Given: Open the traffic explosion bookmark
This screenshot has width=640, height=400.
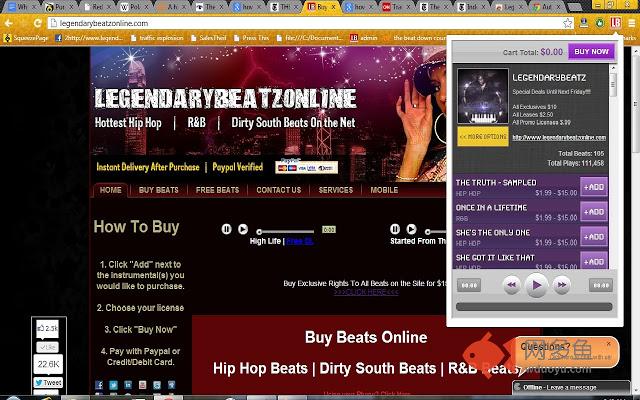Looking at the screenshot, I should point(157,38).
